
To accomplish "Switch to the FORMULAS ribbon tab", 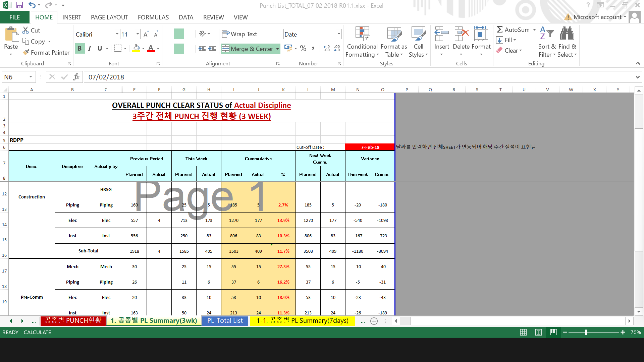I will click(153, 17).
